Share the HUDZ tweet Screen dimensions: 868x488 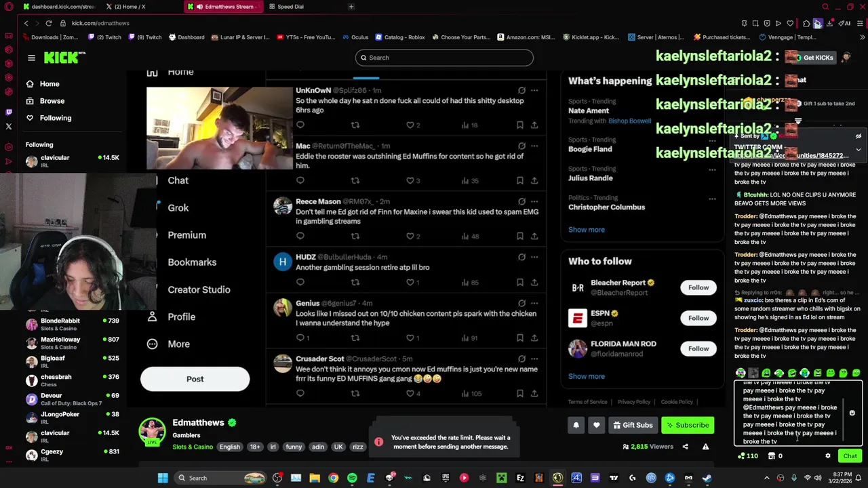[x=534, y=282]
